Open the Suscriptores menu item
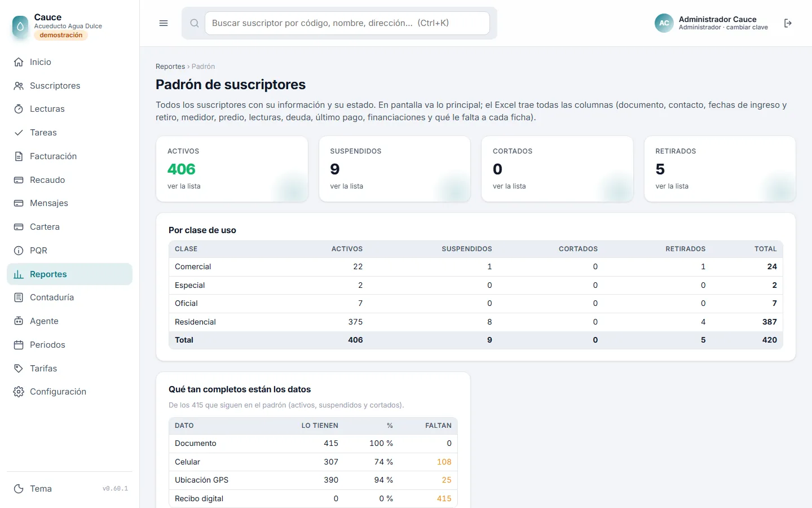Screen dimensions: 812x508 click(x=69, y=86)
